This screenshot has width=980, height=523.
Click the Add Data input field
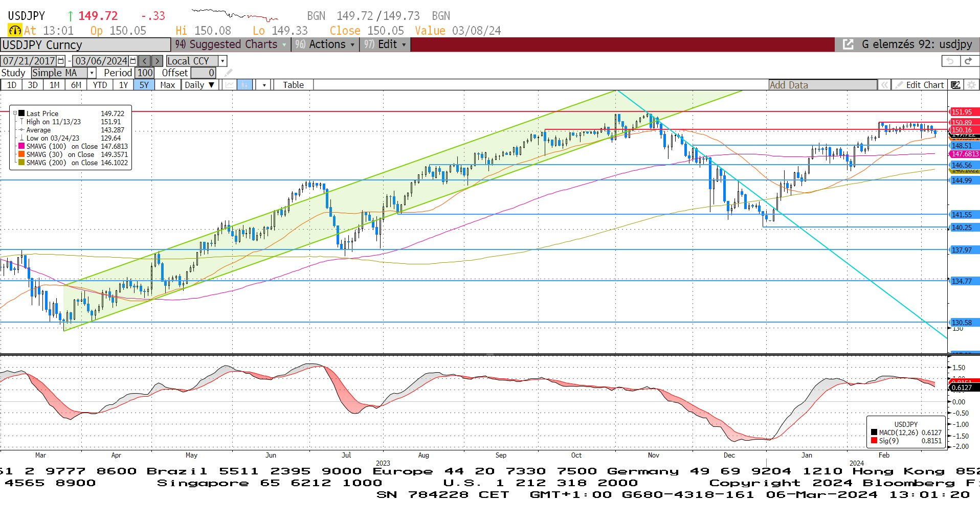822,85
